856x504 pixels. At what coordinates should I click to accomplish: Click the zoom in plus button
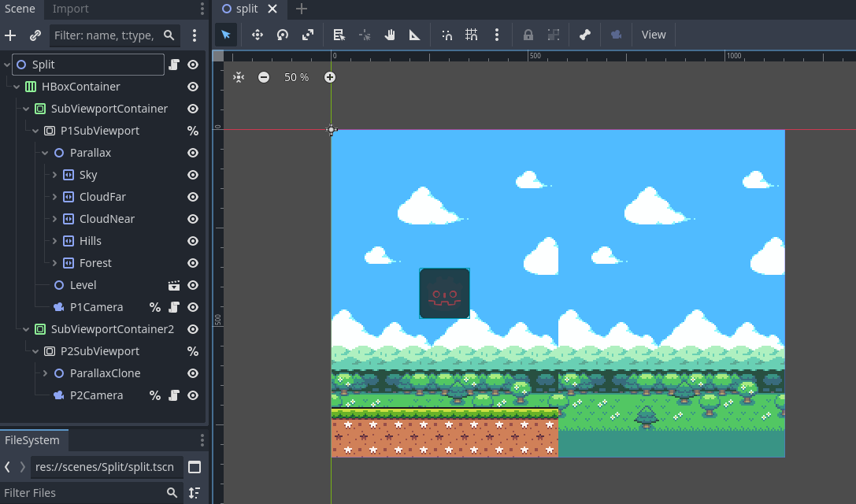tap(330, 77)
